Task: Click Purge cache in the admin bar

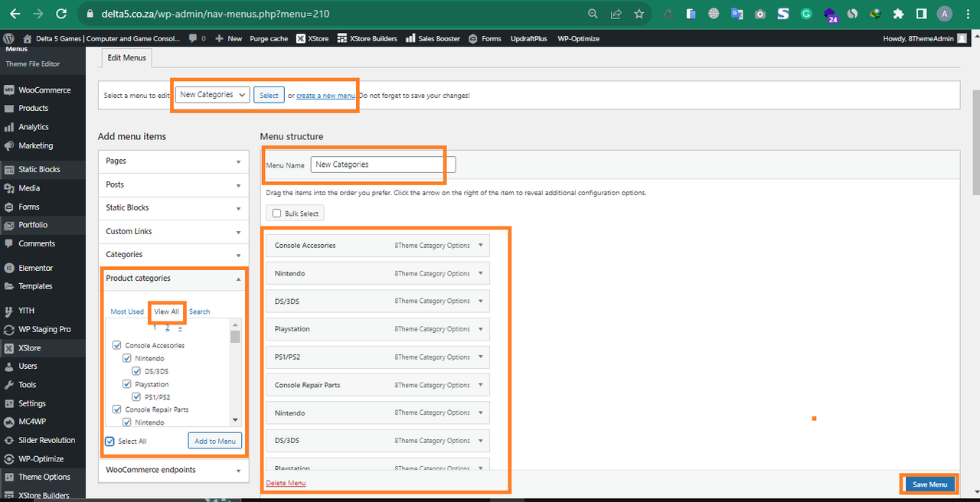Action: pyautogui.click(x=269, y=38)
